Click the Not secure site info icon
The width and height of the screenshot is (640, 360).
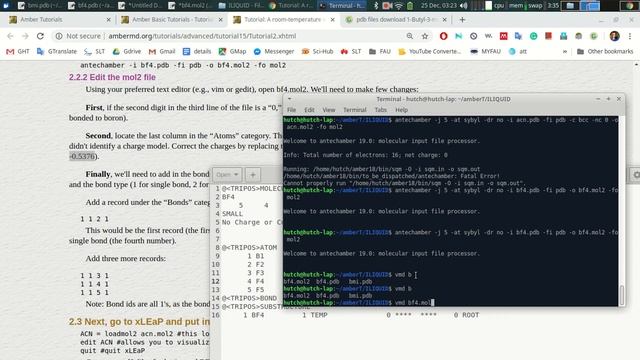59,36
